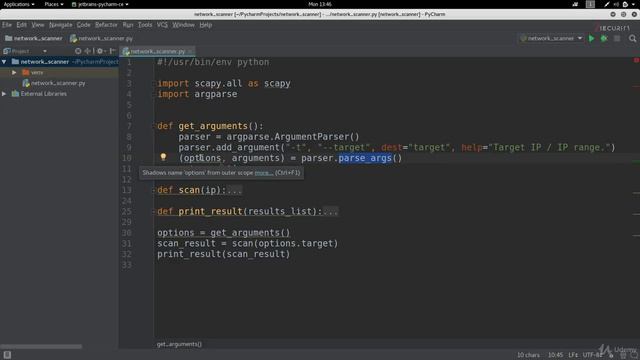Click the Project panel horizontal scrollbar
The image size is (640, 360).
click(41, 347)
